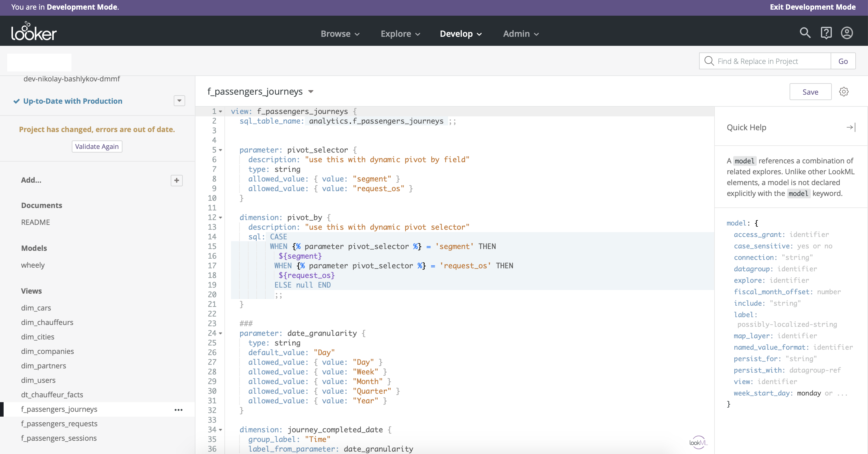Screen dimensions: 868x454
Task: Open the Develop menu
Action: tap(460, 34)
